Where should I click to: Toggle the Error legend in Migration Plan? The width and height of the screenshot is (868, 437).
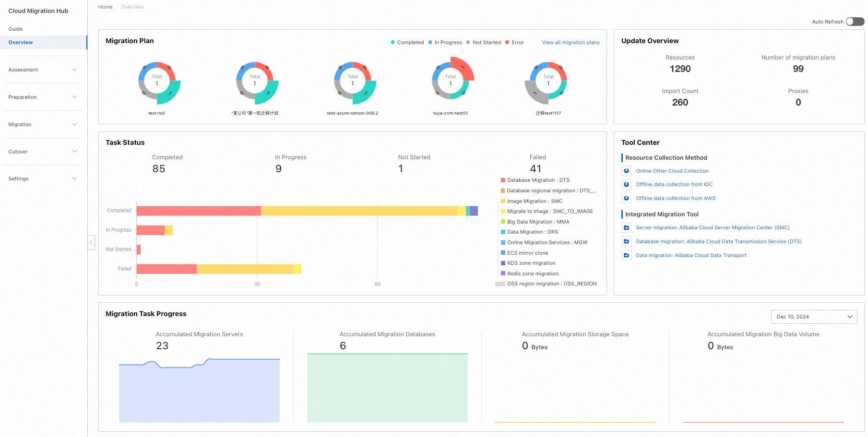514,42
